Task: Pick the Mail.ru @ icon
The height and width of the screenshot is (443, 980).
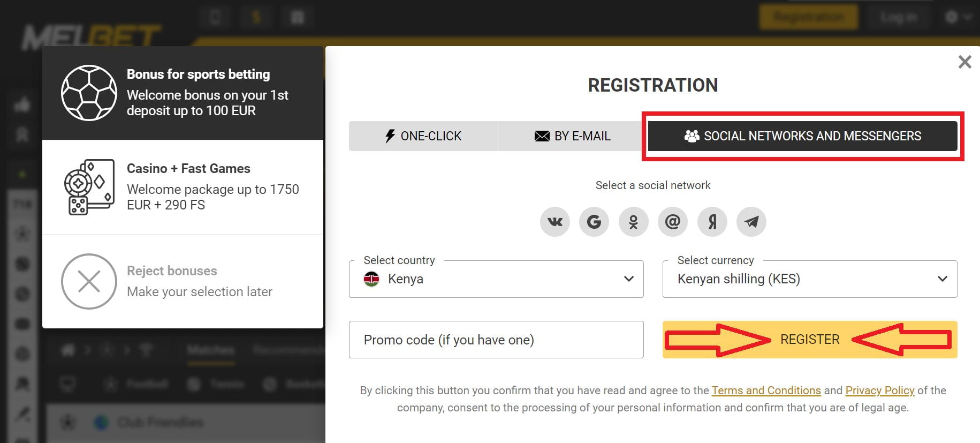Action: (x=673, y=222)
